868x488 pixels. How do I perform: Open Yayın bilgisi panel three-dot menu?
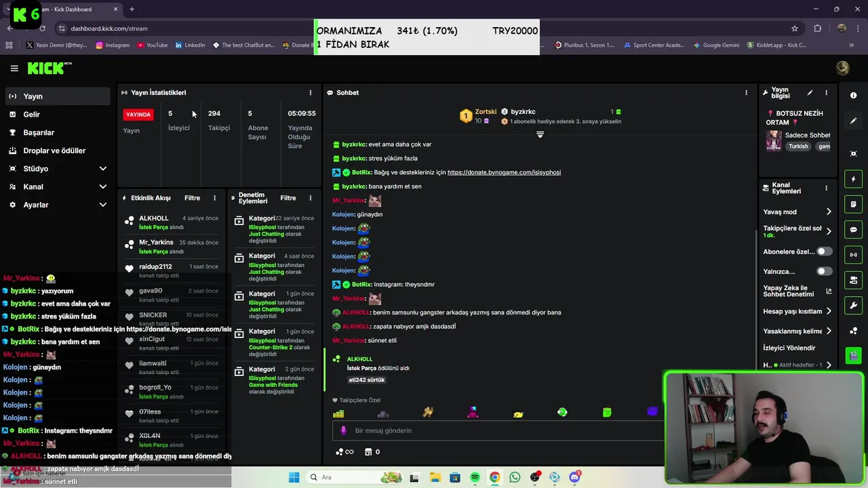pyautogui.click(x=826, y=93)
